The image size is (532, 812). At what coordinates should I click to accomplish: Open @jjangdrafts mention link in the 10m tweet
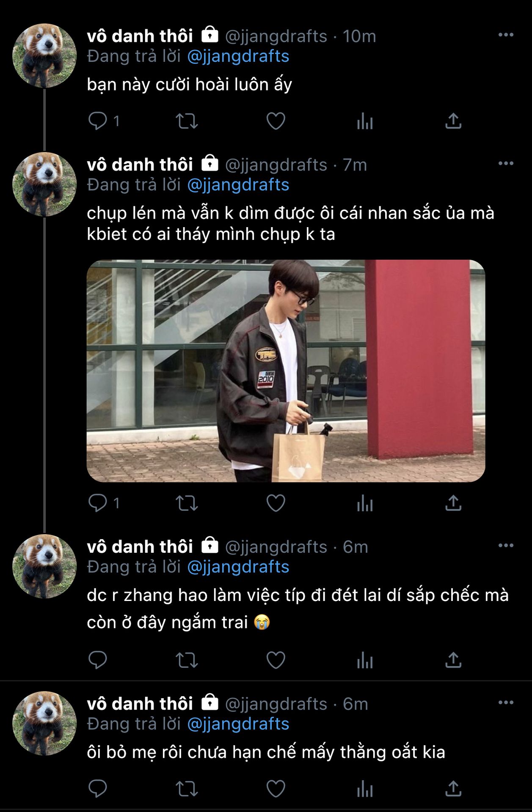tap(238, 56)
